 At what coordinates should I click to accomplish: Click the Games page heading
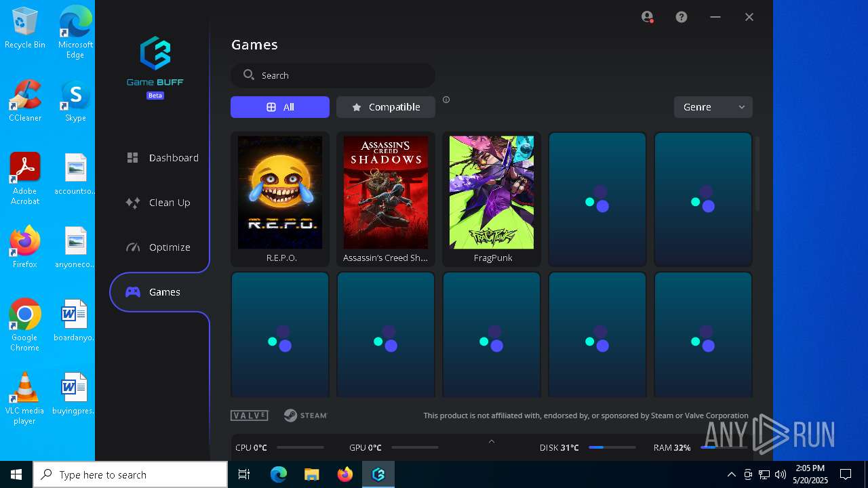254,45
